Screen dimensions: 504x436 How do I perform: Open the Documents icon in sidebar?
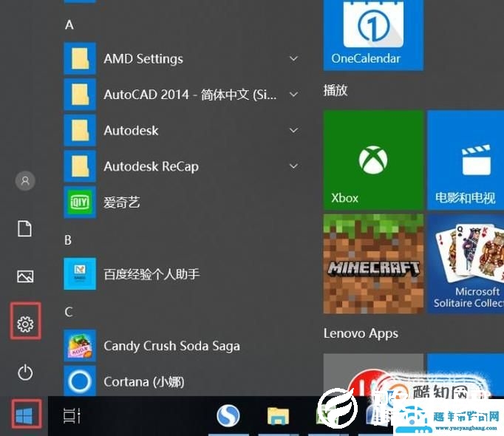24,228
